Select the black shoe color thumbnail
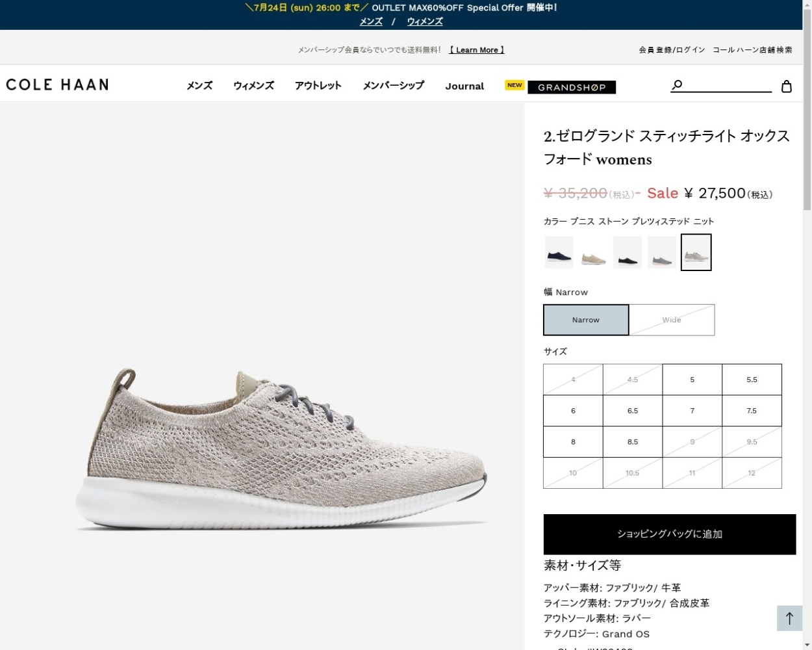Image resolution: width=812 pixels, height=650 pixels. [628, 252]
